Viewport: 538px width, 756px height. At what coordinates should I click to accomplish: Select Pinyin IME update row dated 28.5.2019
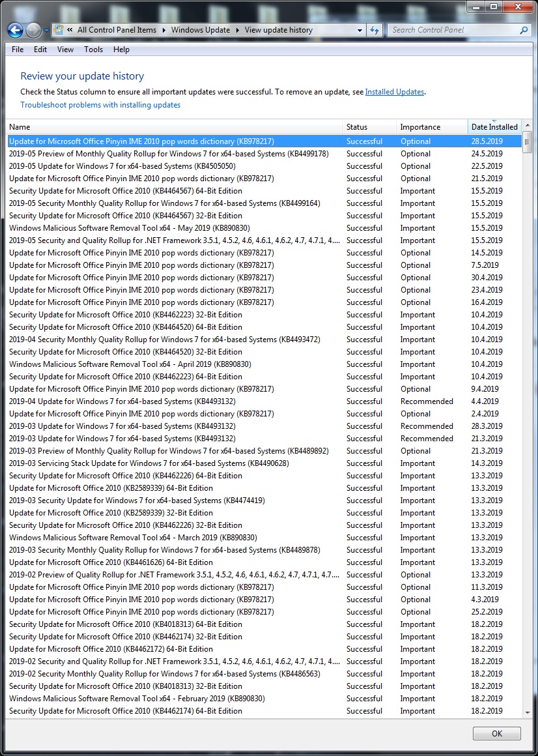click(x=264, y=141)
